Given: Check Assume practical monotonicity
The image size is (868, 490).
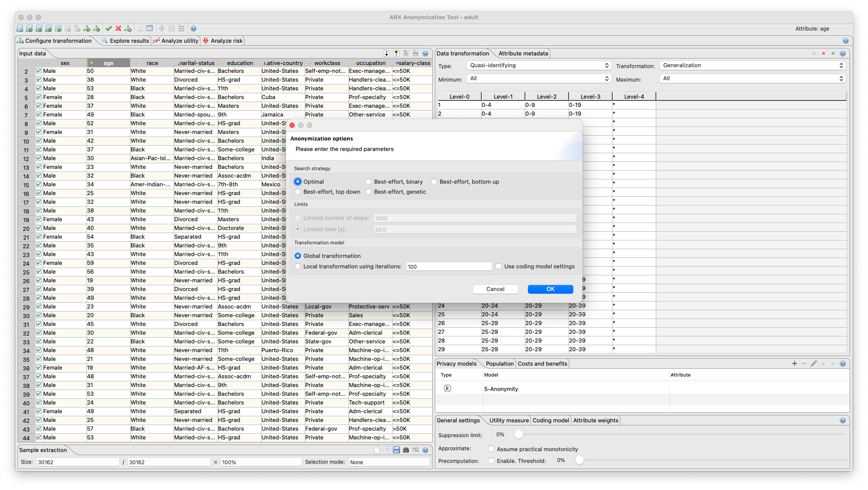Looking at the screenshot, I should coord(491,449).
